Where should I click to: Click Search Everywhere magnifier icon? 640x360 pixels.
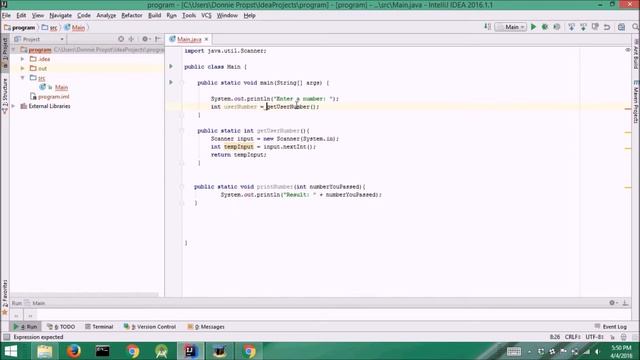click(x=635, y=27)
